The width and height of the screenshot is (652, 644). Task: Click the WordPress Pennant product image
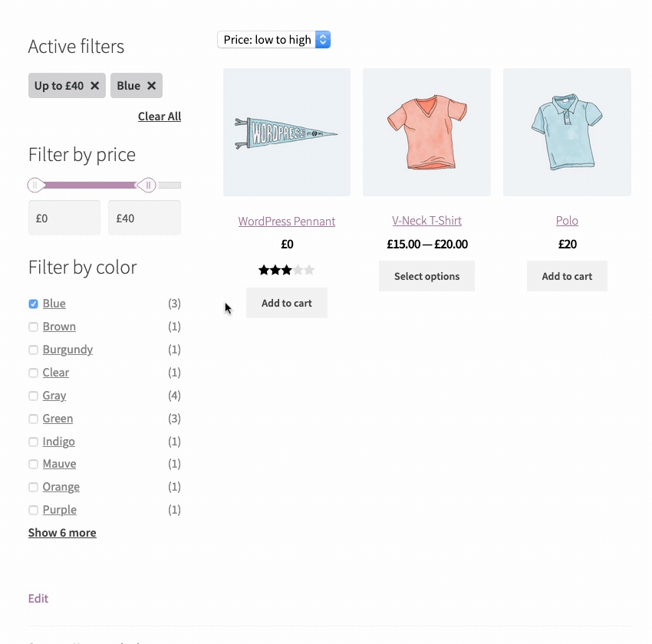[287, 132]
